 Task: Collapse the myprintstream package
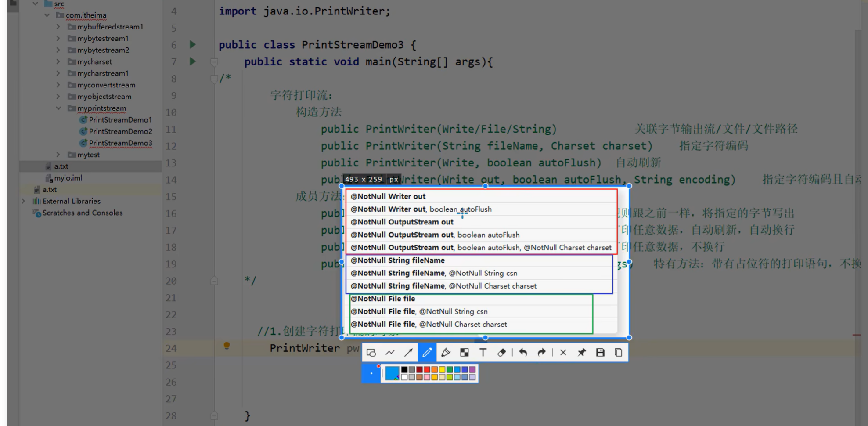(59, 108)
